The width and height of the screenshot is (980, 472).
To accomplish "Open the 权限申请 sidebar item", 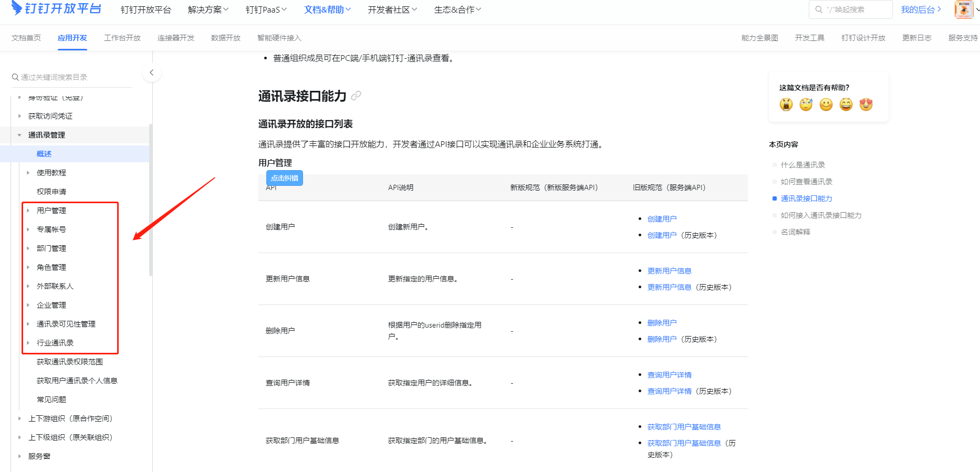I will tap(51, 192).
